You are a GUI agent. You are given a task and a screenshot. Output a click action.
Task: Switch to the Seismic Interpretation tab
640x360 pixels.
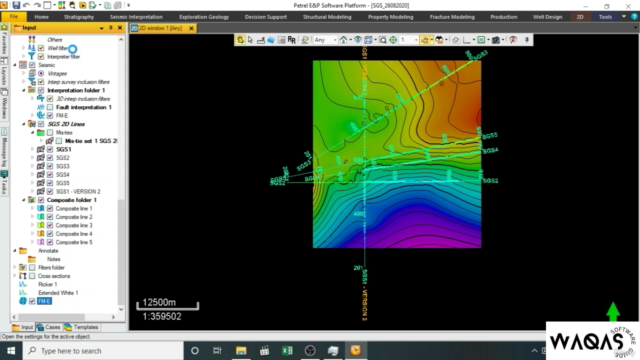pyautogui.click(x=136, y=17)
